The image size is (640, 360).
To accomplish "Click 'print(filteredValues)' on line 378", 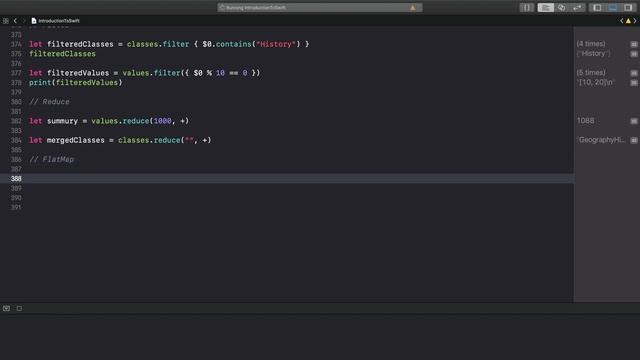I will pyautogui.click(x=76, y=82).
